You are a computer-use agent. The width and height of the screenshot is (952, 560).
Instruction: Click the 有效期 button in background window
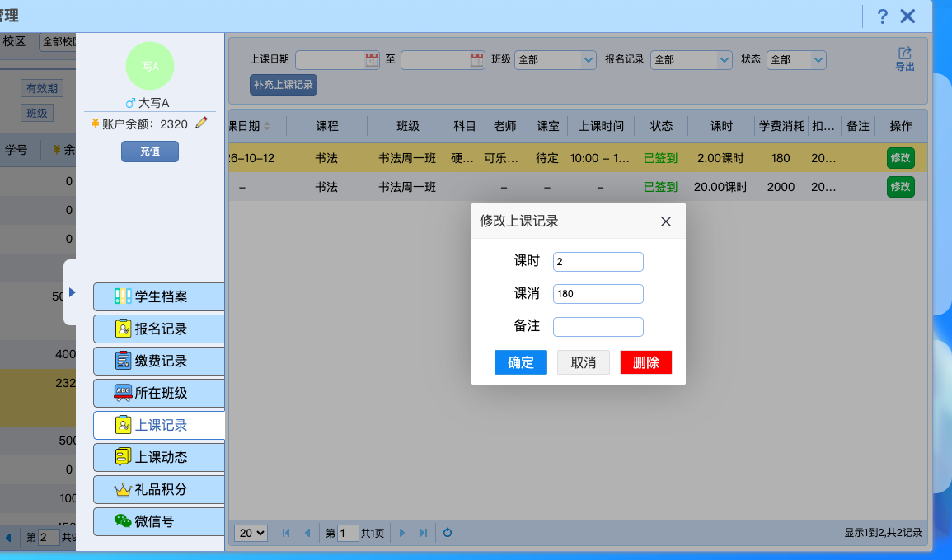coord(42,88)
